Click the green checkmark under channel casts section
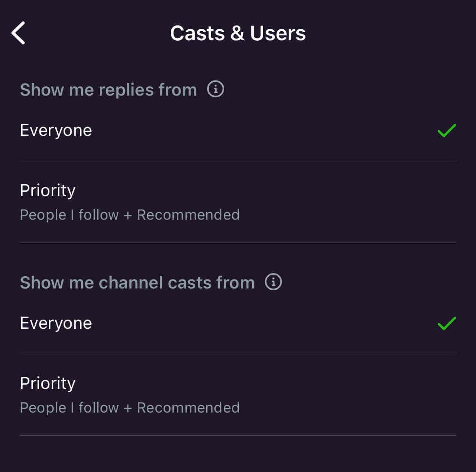476x472 pixels. tap(447, 323)
